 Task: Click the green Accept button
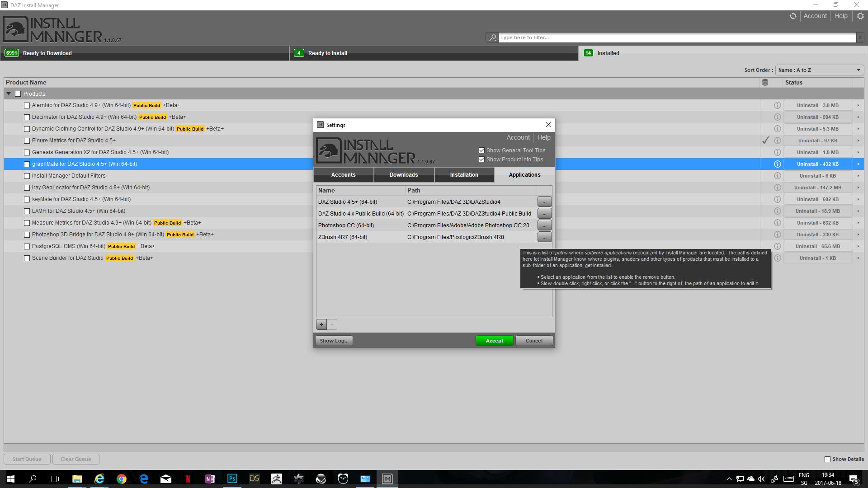494,341
